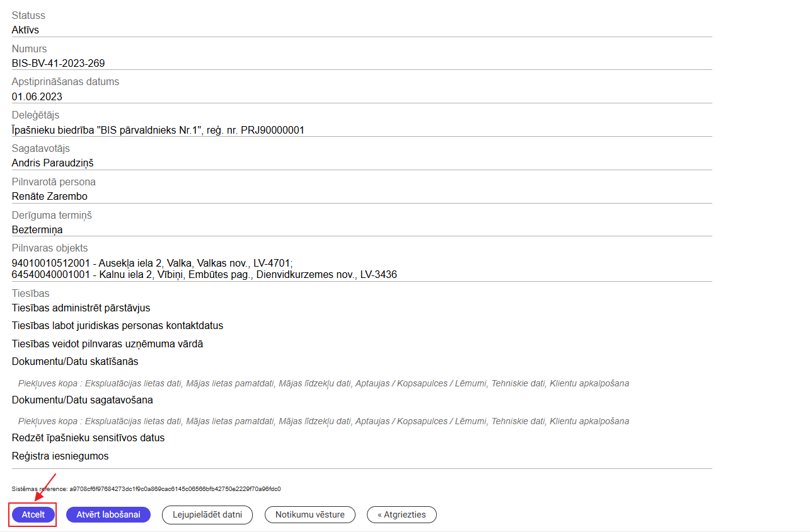Select the Ausekļa iela 2, Valka address
810x532 pixels.
pos(153,263)
